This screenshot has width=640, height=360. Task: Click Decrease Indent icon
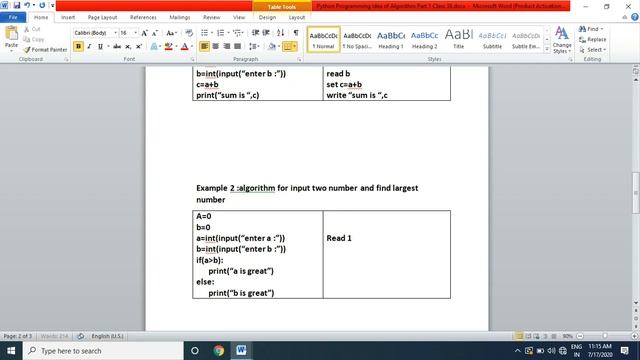click(x=256, y=33)
